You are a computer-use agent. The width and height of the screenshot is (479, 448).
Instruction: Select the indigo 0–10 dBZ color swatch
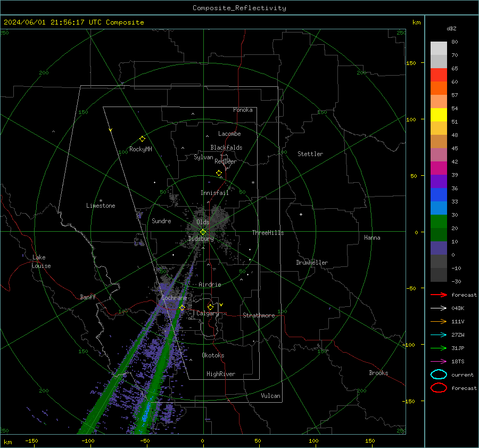point(439,248)
